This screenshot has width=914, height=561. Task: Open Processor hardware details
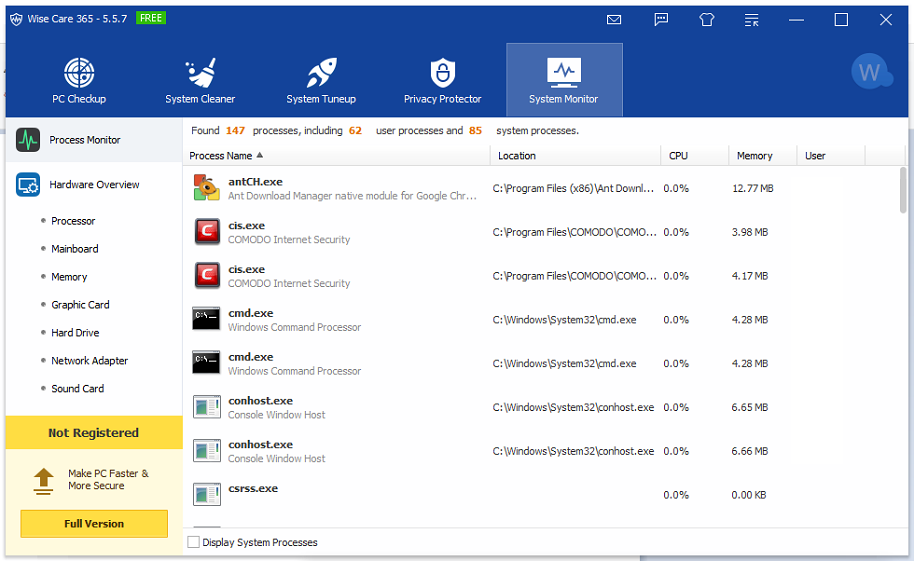[73, 221]
